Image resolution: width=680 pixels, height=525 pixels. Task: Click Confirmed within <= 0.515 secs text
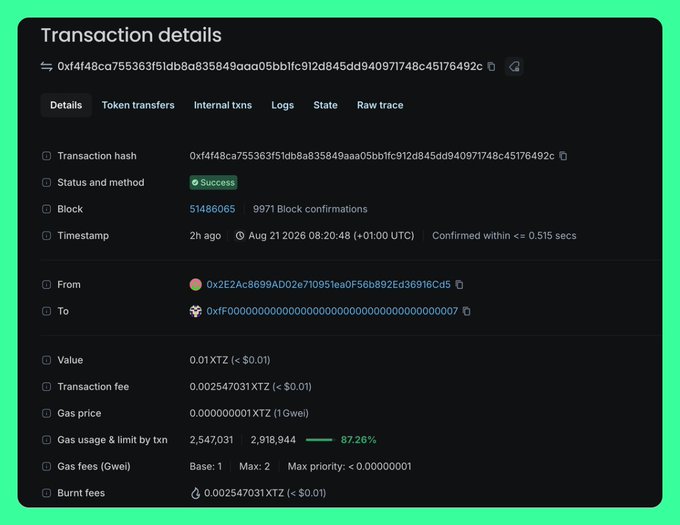[504, 235]
